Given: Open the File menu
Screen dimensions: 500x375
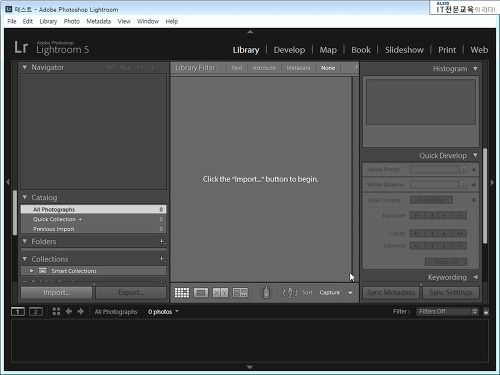Looking at the screenshot, I should [x=12, y=21].
